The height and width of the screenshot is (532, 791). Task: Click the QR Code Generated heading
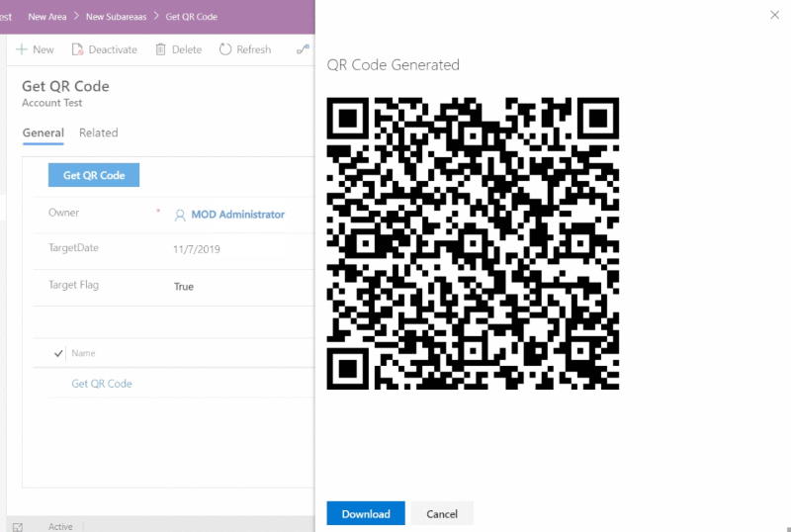click(x=393, y=65)
